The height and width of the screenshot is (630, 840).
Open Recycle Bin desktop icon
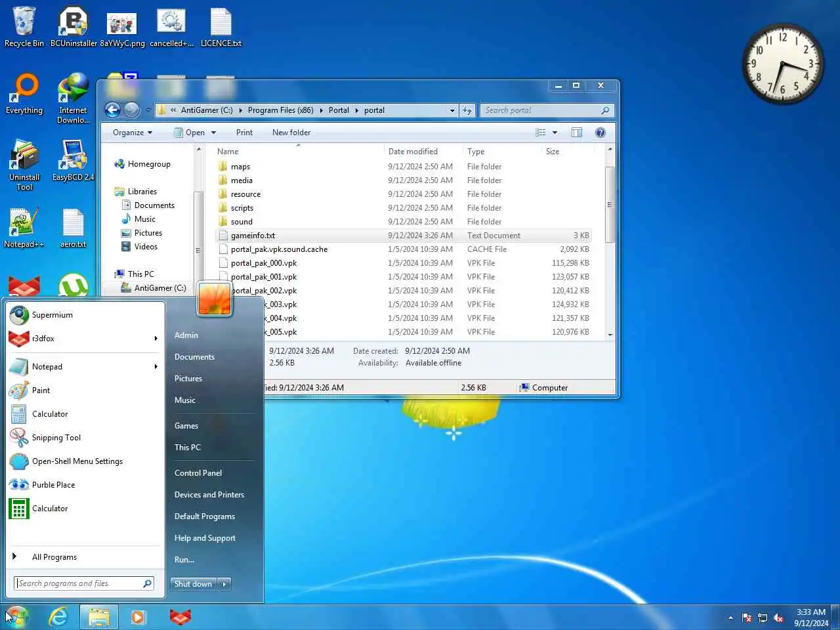point(24,27)
